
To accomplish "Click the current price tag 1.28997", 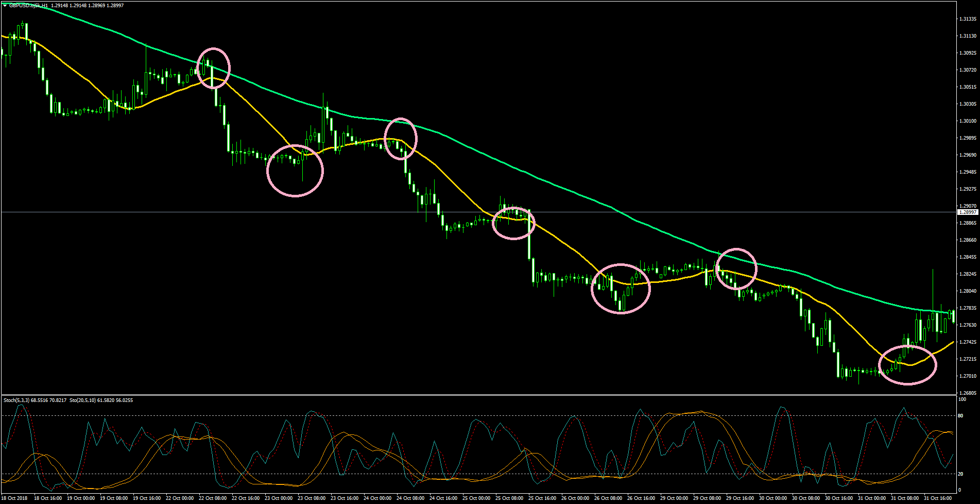I will point(967,212).
